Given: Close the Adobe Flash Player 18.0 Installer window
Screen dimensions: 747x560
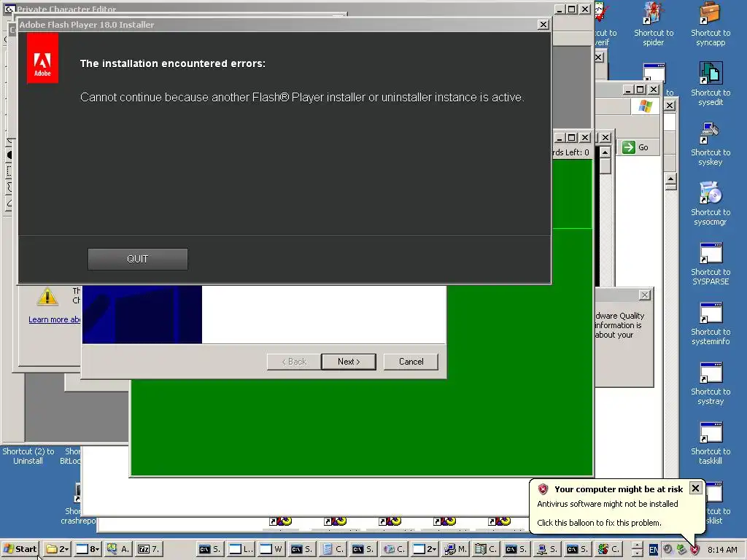Looking at the screenshot, I should pos(543,25).
